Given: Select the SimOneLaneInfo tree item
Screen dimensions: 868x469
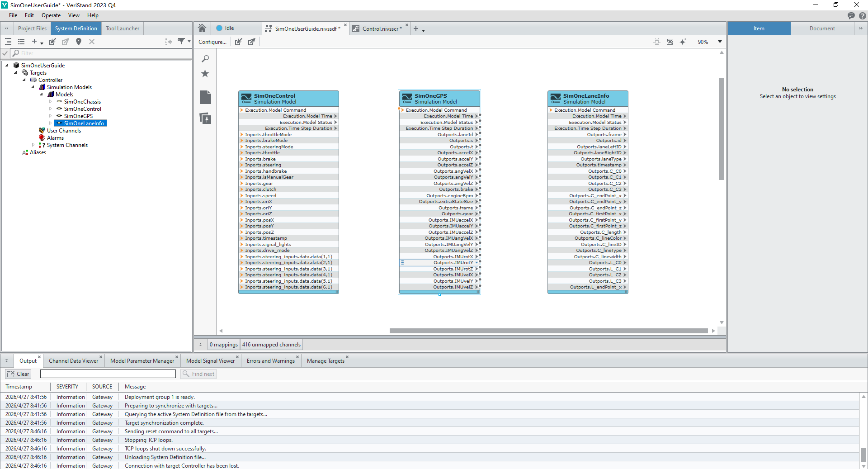Looking at the screenshot, I should pyautogui.click(x=80, y=123).
